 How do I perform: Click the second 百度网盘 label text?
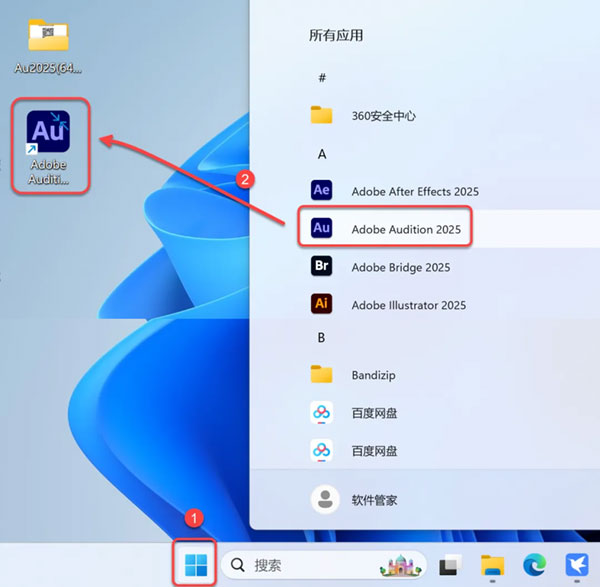(x=374, y=451)
